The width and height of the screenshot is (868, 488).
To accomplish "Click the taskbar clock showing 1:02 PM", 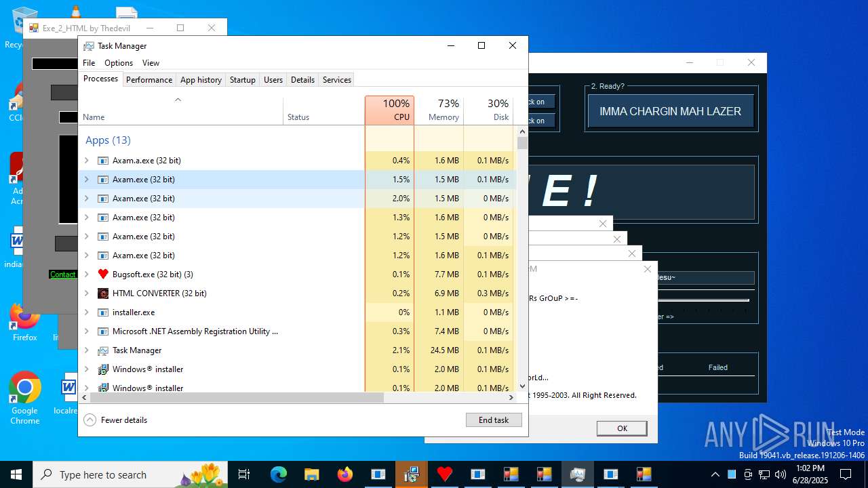I will pyautogui.click(x=811, y=474).
